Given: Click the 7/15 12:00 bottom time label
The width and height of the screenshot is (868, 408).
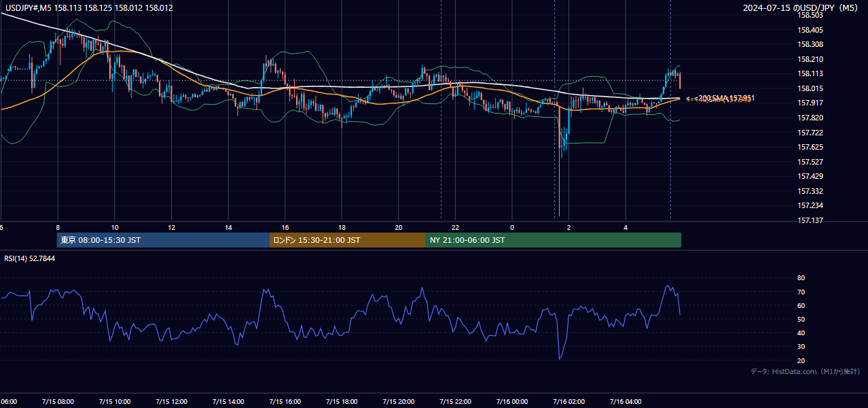Looking at the screenshot, I should pos(171,402).
